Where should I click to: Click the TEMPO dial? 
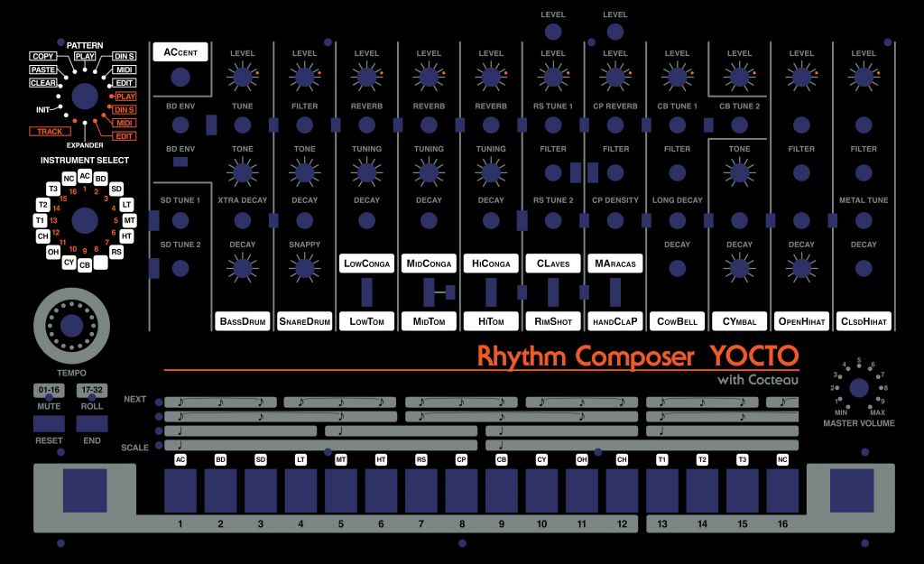coord(72,326)
